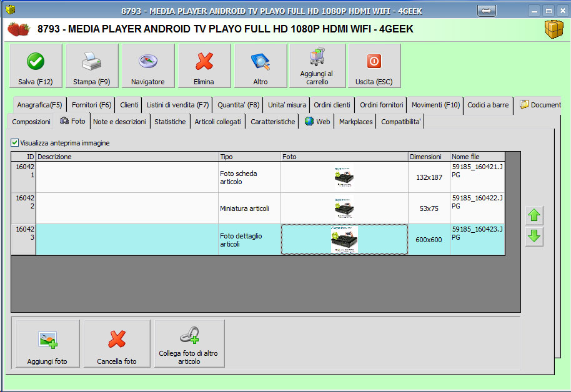Open the Web tab
571x392 pixels.
(317, 122)
